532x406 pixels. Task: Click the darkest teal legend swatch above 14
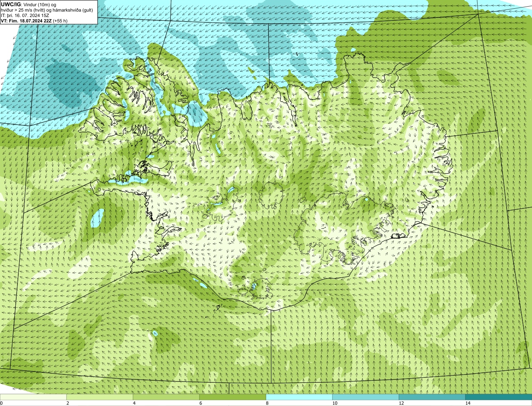499,397
